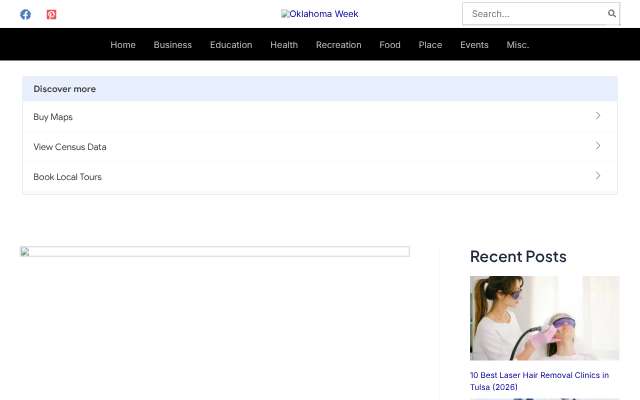Click the Discover more heading
640x400 pixels.
coord(64,89)
